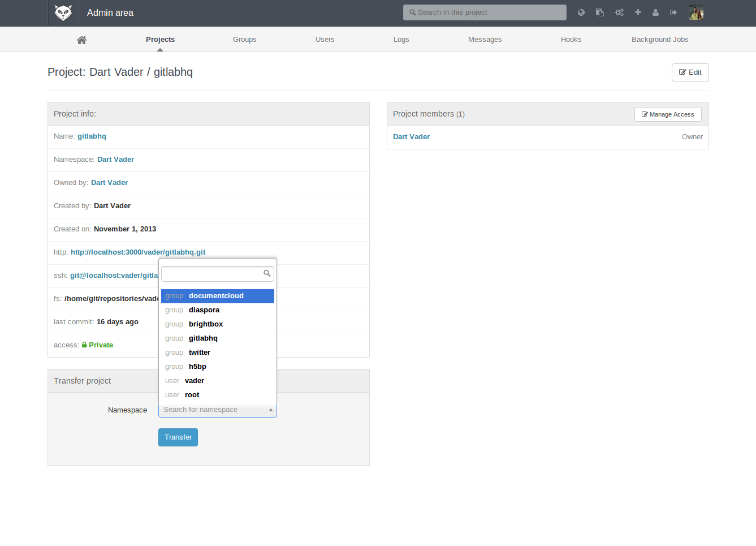Image resolution: width=756 pixels, height=546 pixels.
Task: Click the GitLab fox logo
Action: (63, 12)
